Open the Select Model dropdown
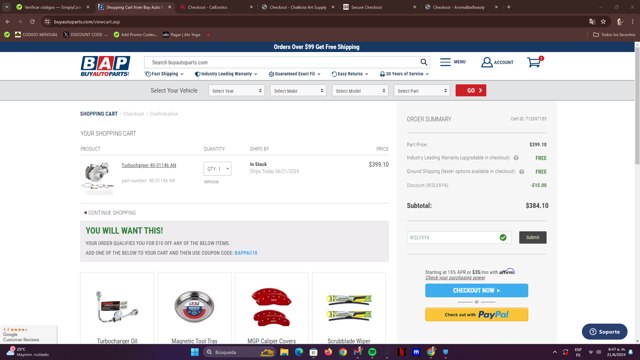The image size is (640, 360). pyautogui.click(x=360, y=91)
